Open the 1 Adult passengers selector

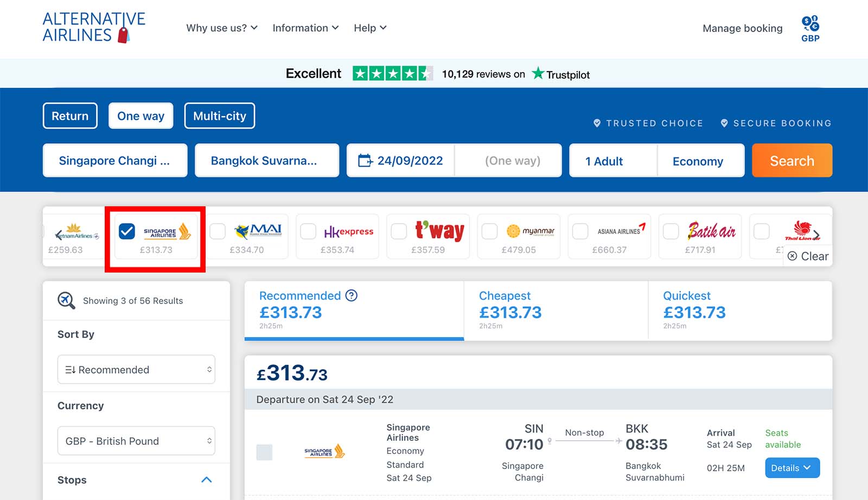[x=613, y=161]
